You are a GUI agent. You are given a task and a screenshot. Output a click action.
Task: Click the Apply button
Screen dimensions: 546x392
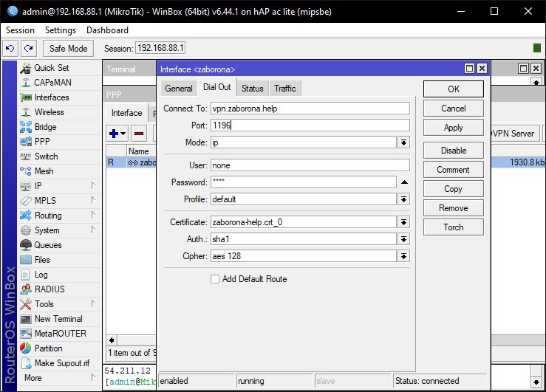[454, 128]
